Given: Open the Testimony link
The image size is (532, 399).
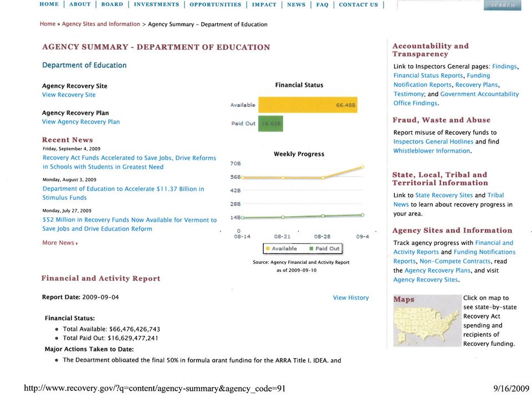Looking at the screenshot, I should click(x=409, y=94).
